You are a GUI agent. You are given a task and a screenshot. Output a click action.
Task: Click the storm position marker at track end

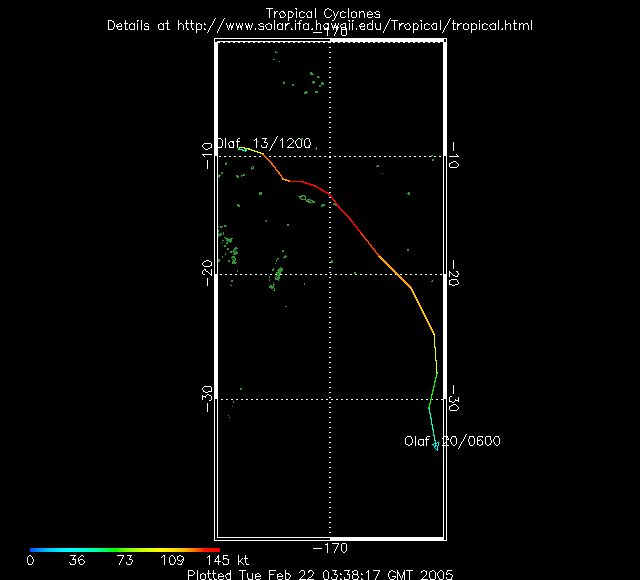(436, 446)
